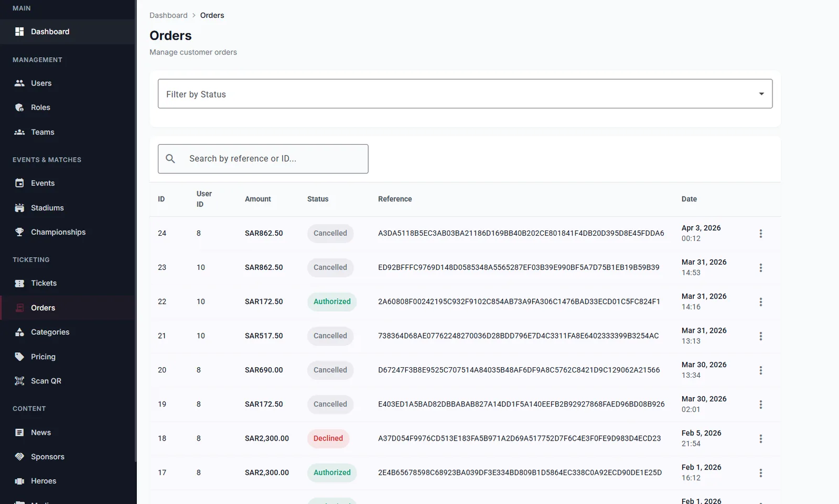Click date Feb 5, 2026 of order 18

pyautogui.click(x=702, y=433)
